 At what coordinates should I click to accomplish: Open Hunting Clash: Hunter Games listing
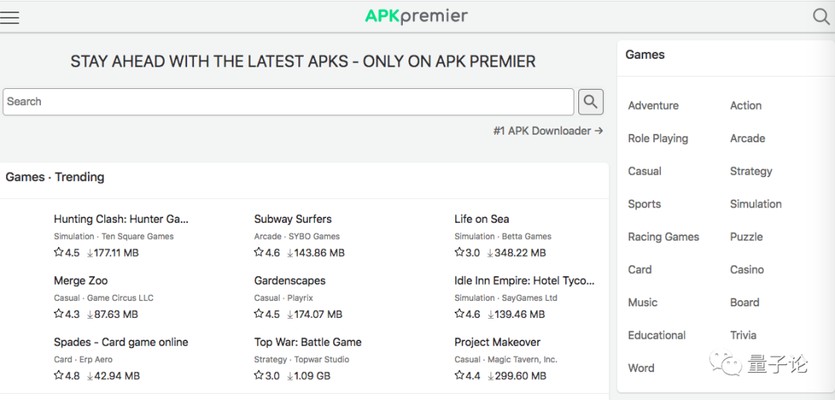[121, 219]
